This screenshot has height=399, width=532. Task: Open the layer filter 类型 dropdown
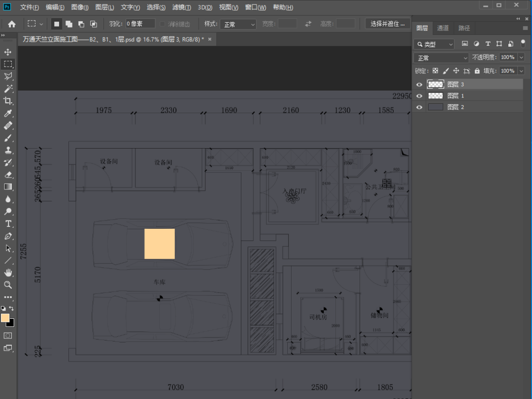(434, 44)
